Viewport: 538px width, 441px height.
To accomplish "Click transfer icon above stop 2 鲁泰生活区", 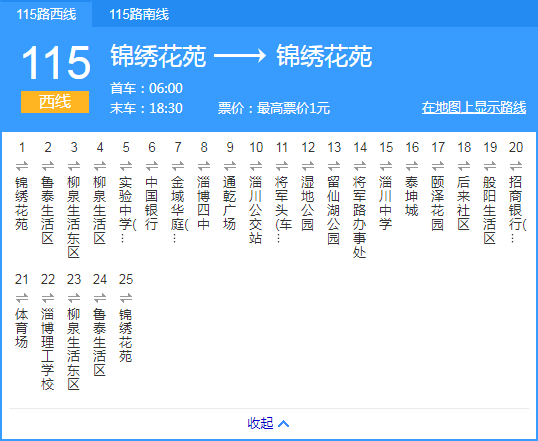I will (x=48, y=166).
